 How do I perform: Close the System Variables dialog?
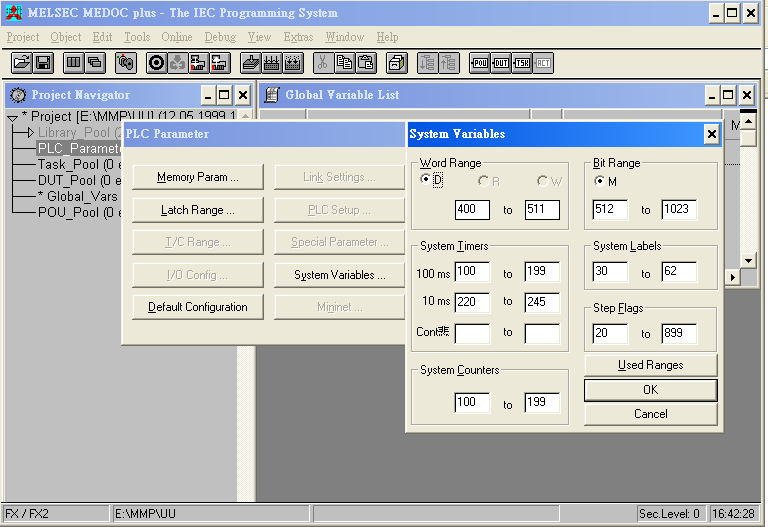(x=712, y=134)
